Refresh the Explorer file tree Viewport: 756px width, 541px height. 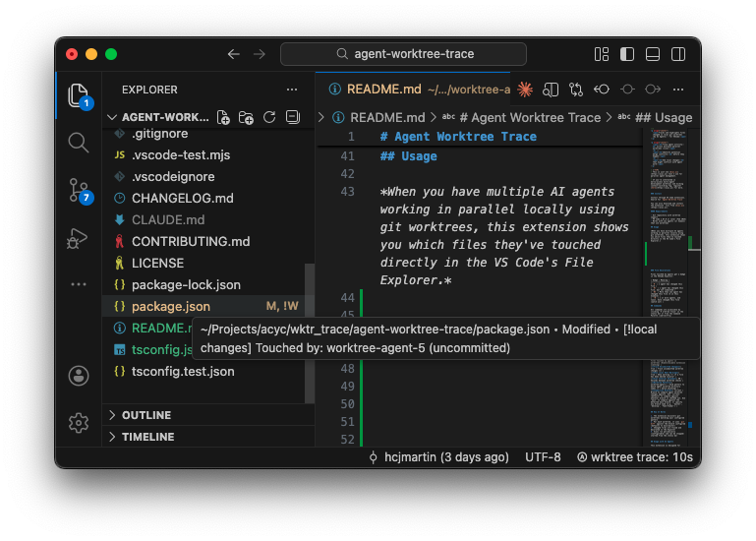click(268, 117)
